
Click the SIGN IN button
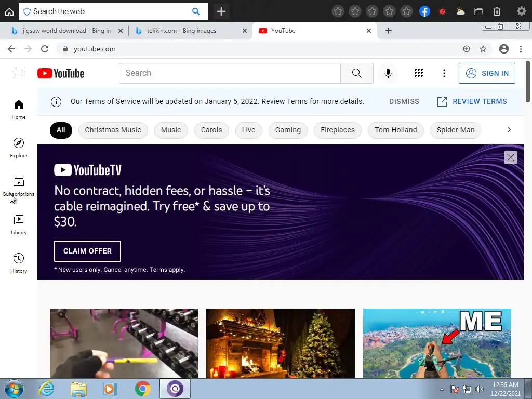(487, 73)
